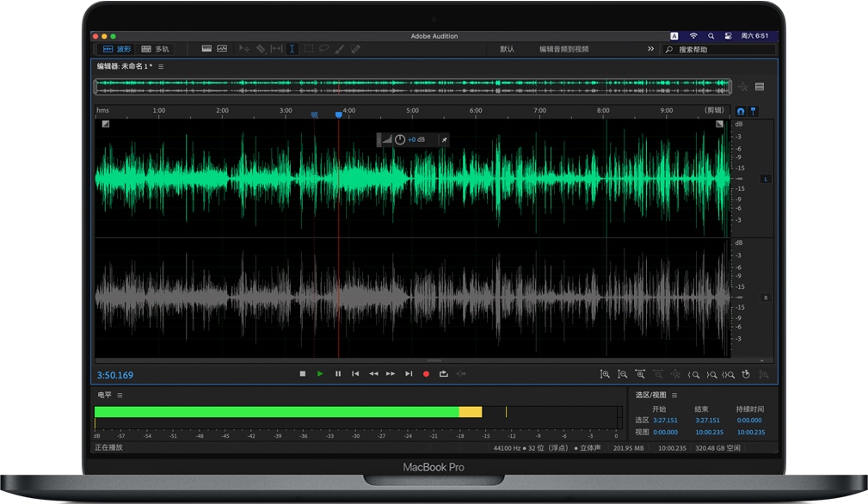Expand the workspace overflow chevron (»)
The height and width of the screenshot is (504, 868).
coord(651,49)
